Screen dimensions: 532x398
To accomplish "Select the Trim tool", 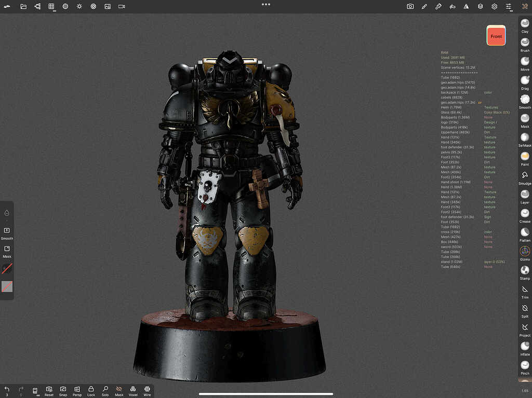I will 524,291.
